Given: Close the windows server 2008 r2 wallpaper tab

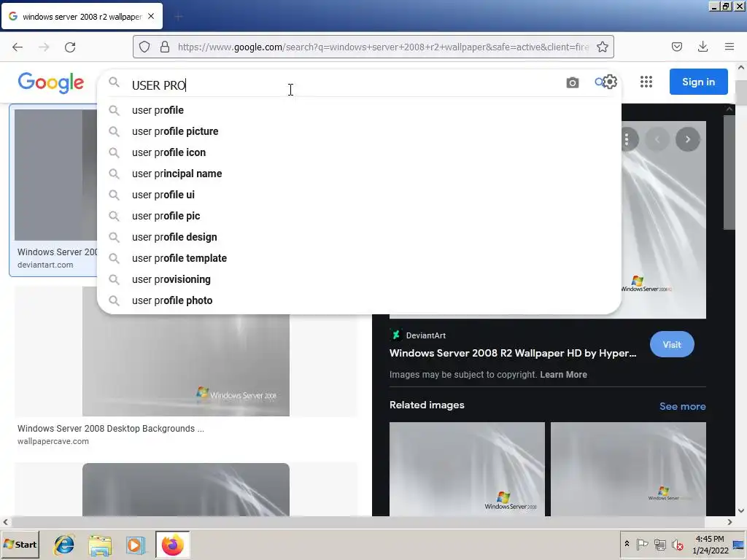Looking at the screenshot, I should [x=151, y=16].
